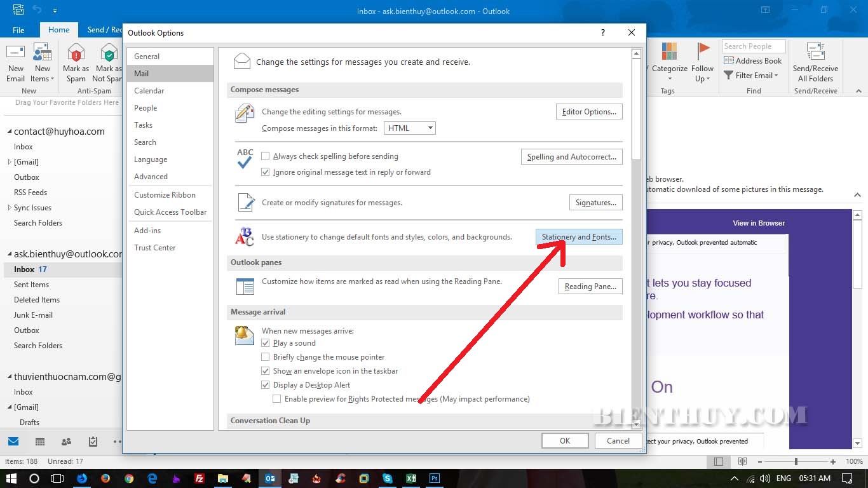Screen dimensions: 868x488
Task: Select Deleted Items folder
Action: pos(37,300)
